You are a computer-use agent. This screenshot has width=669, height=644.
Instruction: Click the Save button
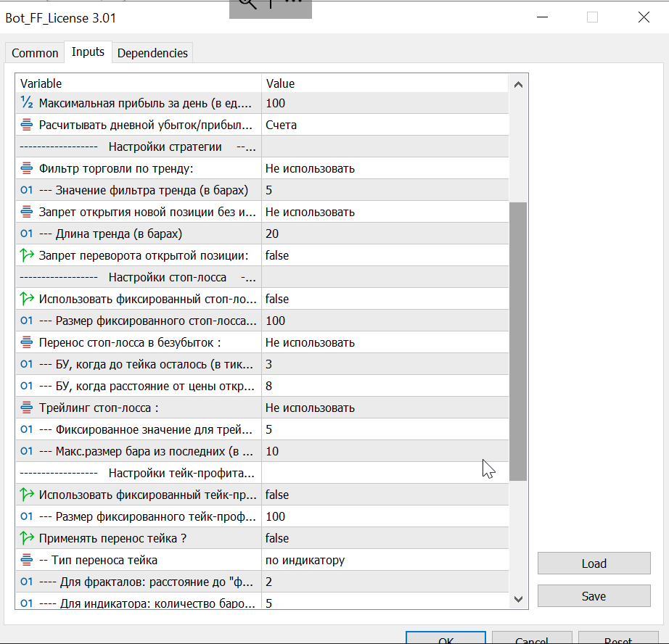point(594,596)
